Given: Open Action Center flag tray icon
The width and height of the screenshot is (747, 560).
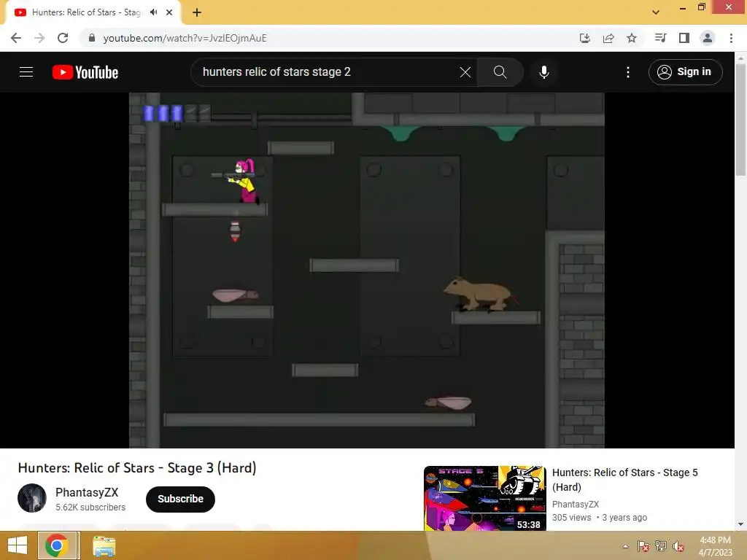Looking at the screenshot, I should (x=643, y=546).
